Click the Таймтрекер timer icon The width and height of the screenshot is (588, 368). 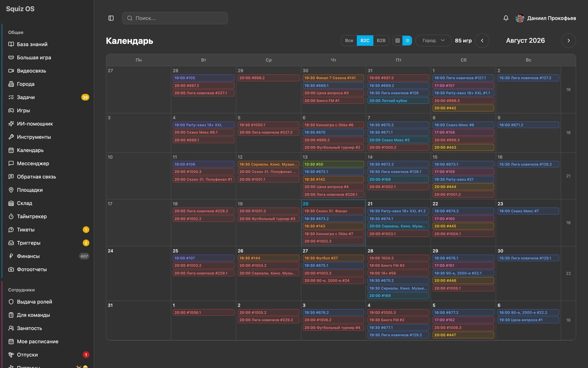11,216
